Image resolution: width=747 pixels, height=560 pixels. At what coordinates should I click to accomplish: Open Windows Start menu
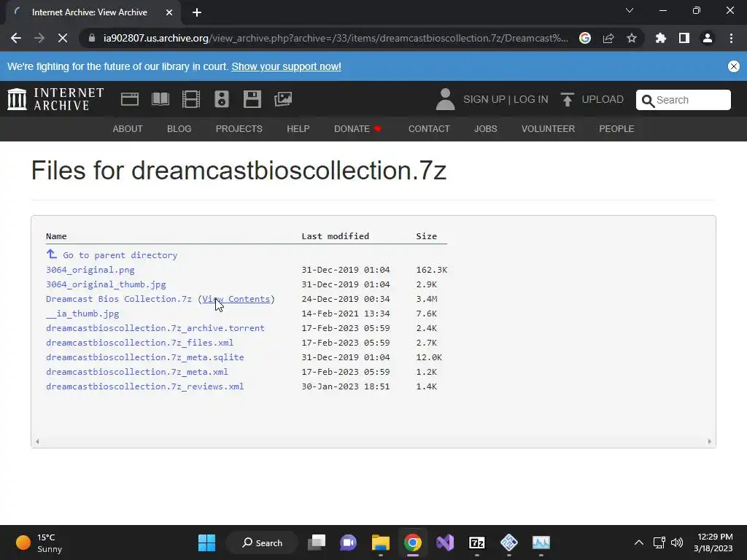pos(206,542)
